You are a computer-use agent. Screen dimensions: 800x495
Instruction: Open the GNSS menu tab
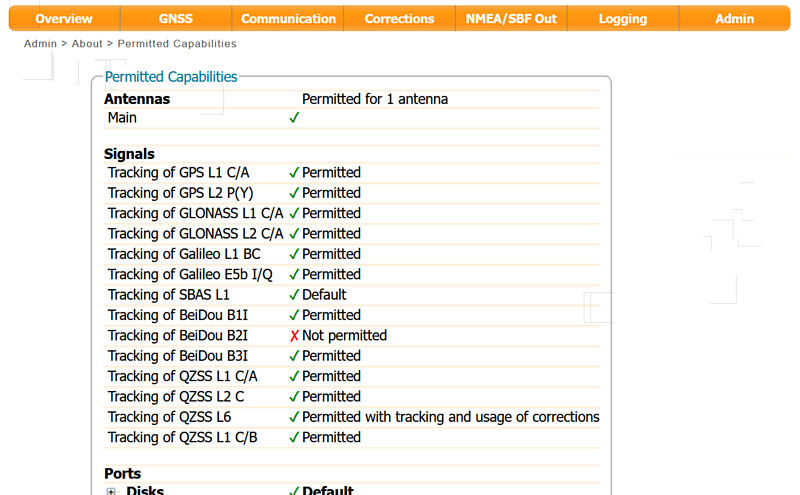tap(176, 19)
